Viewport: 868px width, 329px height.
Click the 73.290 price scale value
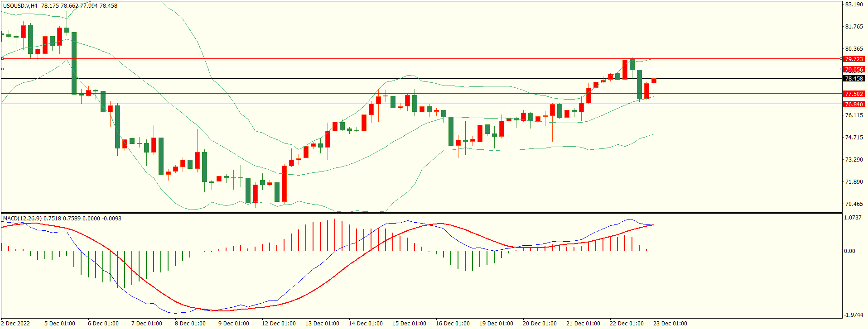[854, 160]
